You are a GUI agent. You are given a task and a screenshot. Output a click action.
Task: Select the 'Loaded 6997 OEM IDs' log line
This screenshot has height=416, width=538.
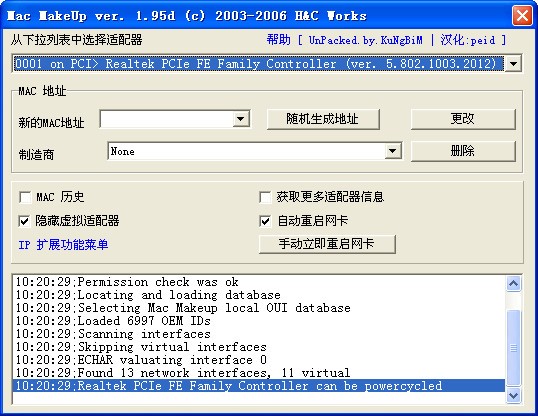pyautogui.click(x=259, y=321)
